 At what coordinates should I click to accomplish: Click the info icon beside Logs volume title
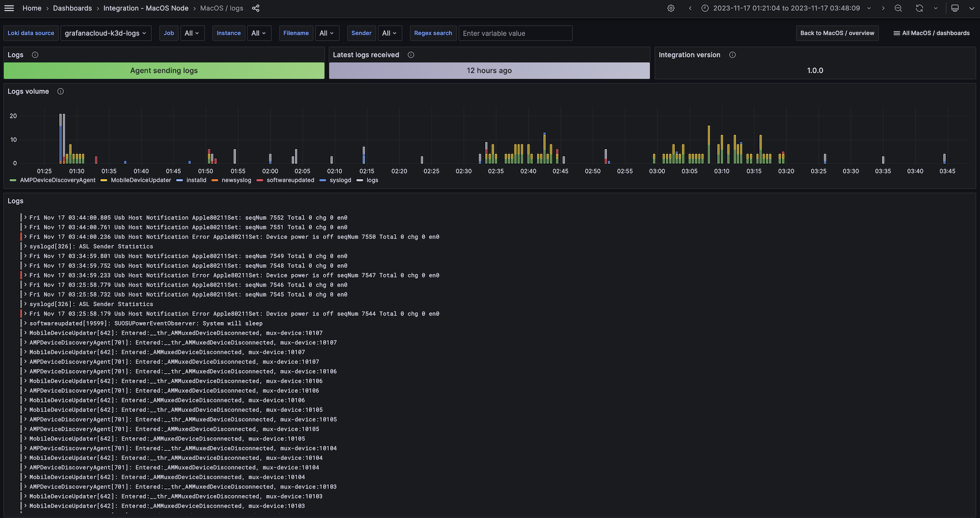click(x=60, y=91)
